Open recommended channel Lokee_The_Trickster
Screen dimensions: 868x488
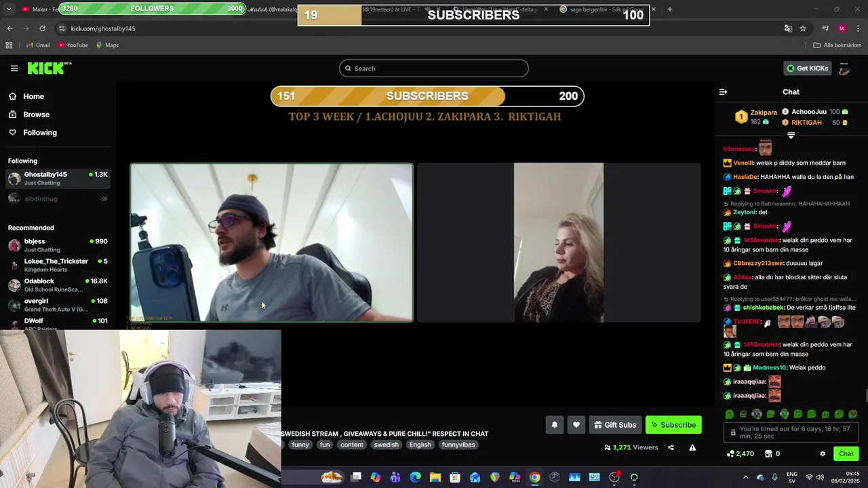tap(58, 265)
